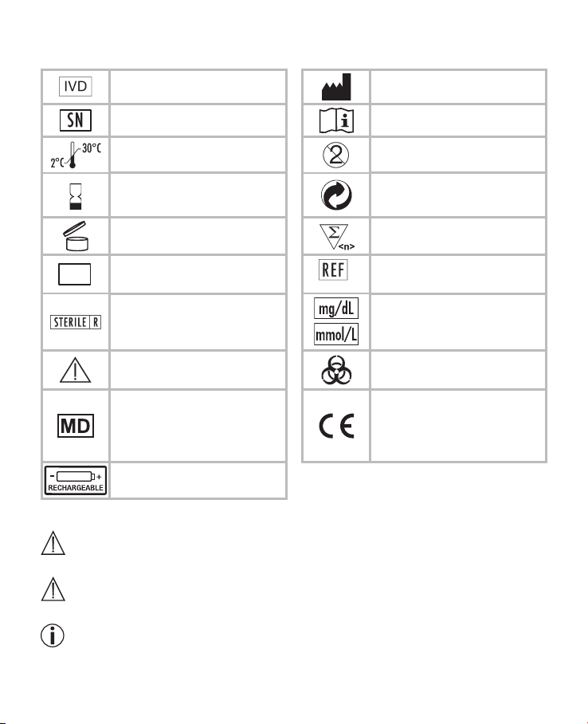Click the CE conformity mark
The image size is (588, 724).
(336, 426)
